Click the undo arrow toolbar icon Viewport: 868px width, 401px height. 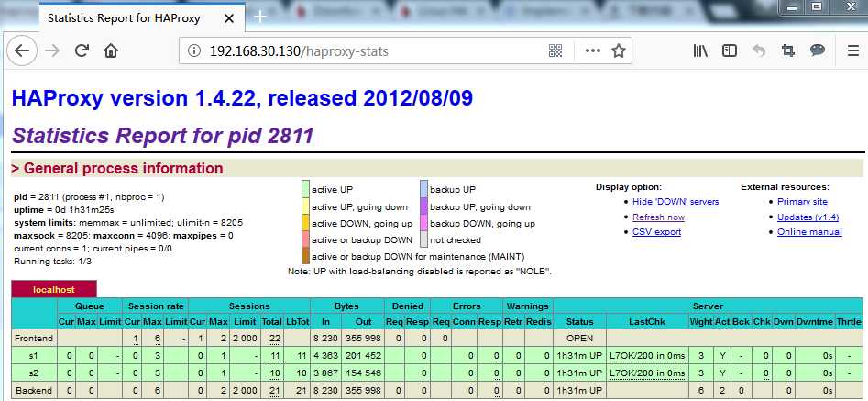(759, 51)
